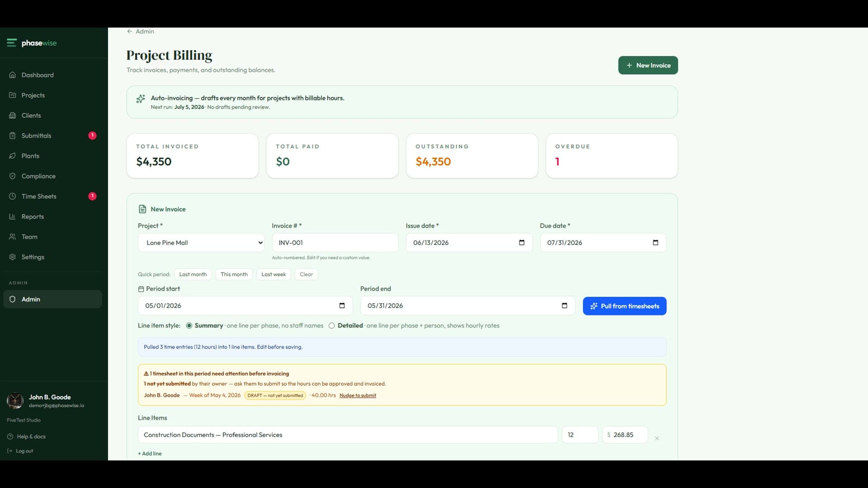Clear the quick period selection
The height and width of the screenshot is (488, 868).
click(x=306, y=274)
